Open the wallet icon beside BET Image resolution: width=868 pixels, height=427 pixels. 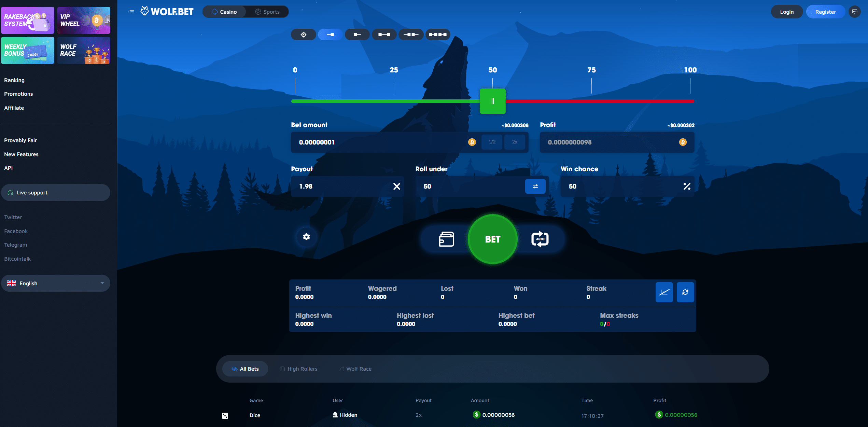(x=446, y=239)
